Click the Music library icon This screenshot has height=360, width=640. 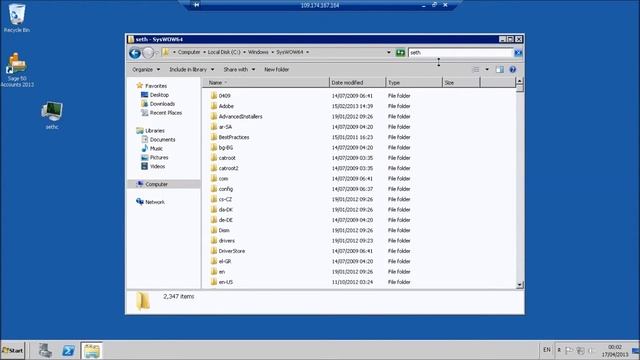click(x=144, y=148)
